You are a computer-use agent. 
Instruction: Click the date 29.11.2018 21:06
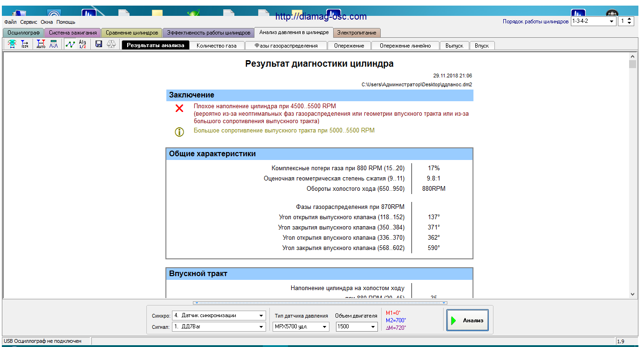tap(452, 76)
